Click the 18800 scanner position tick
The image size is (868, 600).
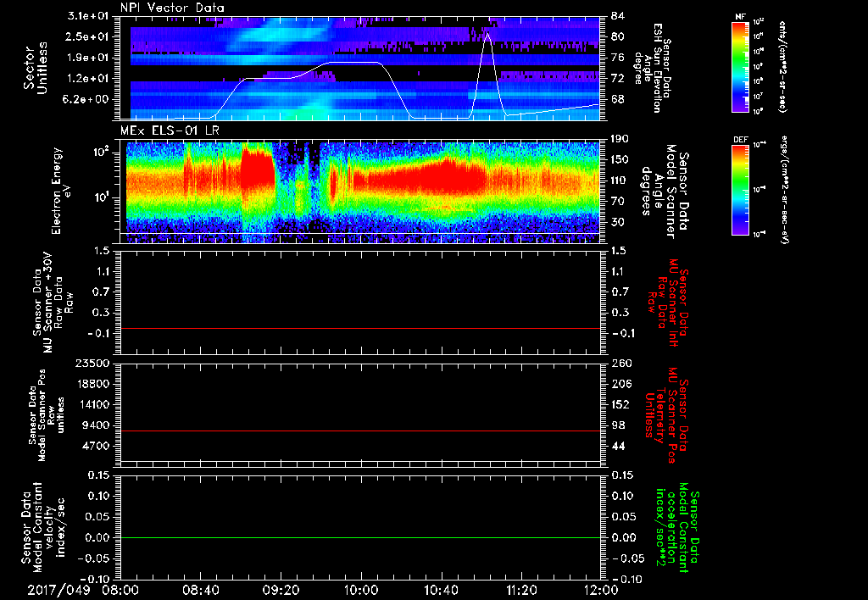point(93,384)
